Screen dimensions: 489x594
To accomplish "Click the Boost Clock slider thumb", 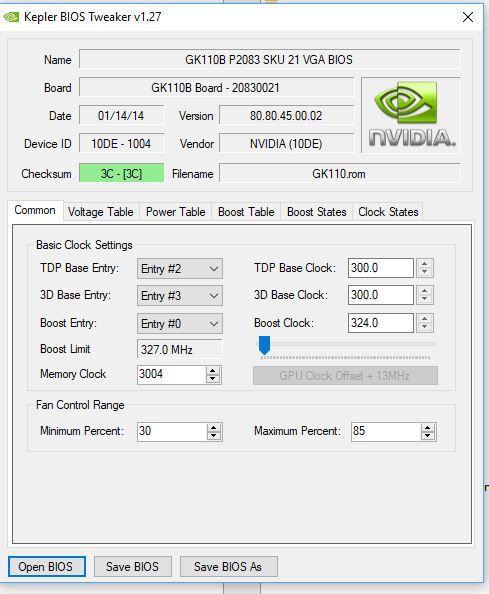I will 264,345.
